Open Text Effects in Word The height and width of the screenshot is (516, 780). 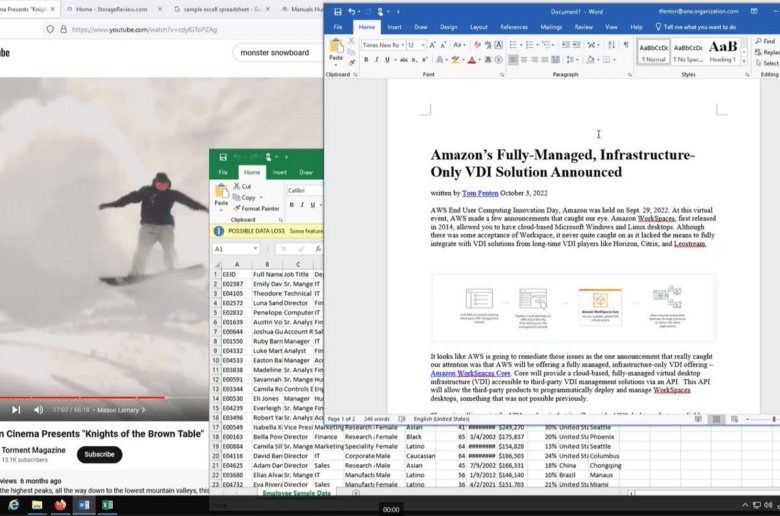tap(440, 60)
